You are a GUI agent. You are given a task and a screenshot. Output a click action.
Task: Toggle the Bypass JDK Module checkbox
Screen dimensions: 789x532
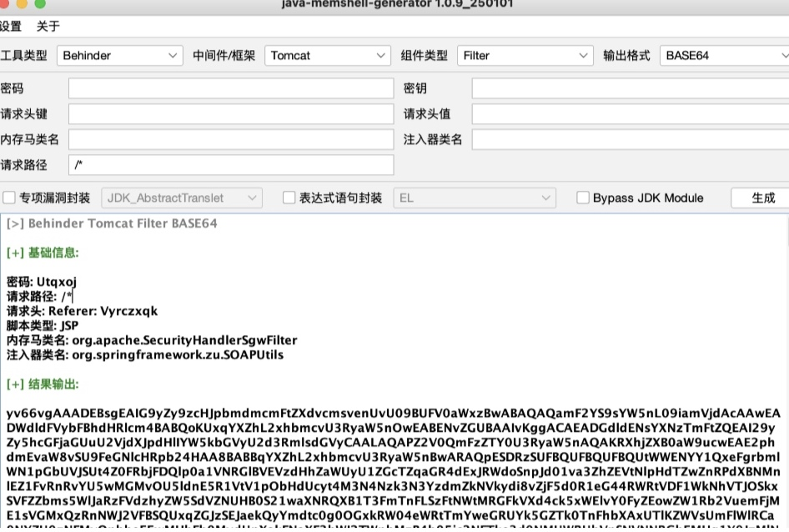[583, 198]
